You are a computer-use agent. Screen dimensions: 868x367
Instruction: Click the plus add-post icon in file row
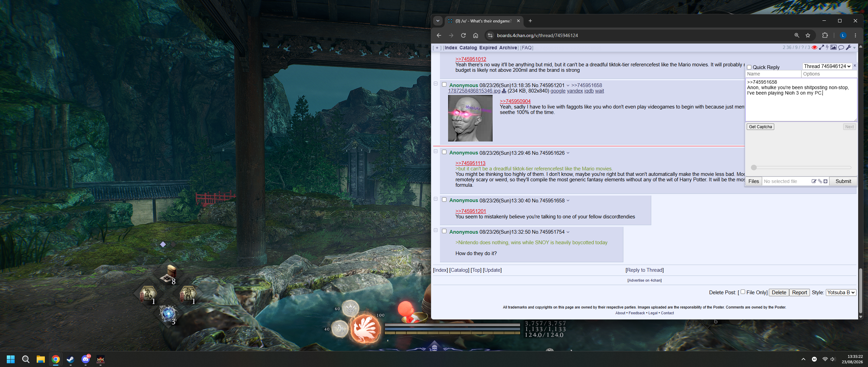pos(826,181)
